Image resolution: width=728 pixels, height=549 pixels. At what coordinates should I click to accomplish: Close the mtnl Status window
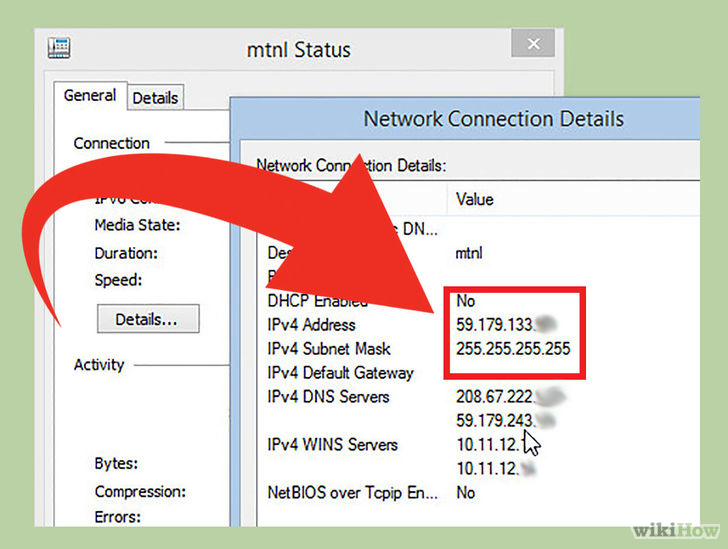click(533, 44)
